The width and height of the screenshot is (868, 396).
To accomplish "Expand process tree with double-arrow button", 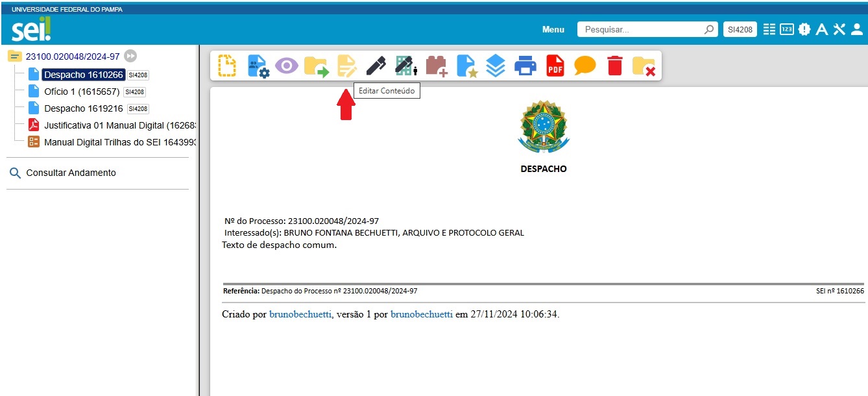I will pos(130,56).
